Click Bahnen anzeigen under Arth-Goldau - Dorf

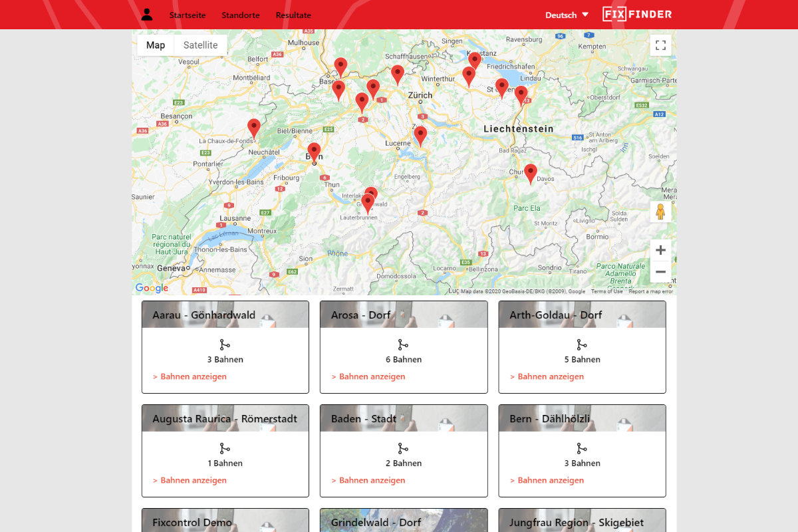pyautogui.click(x=547, y=376)
